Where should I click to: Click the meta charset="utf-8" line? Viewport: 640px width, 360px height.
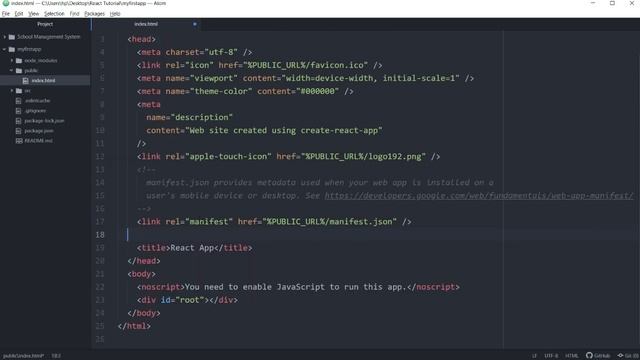tap(195, 53)
